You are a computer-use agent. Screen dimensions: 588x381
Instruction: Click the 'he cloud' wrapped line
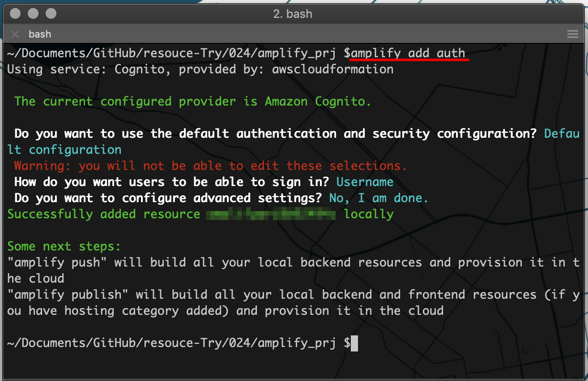[x=36, y=279]
